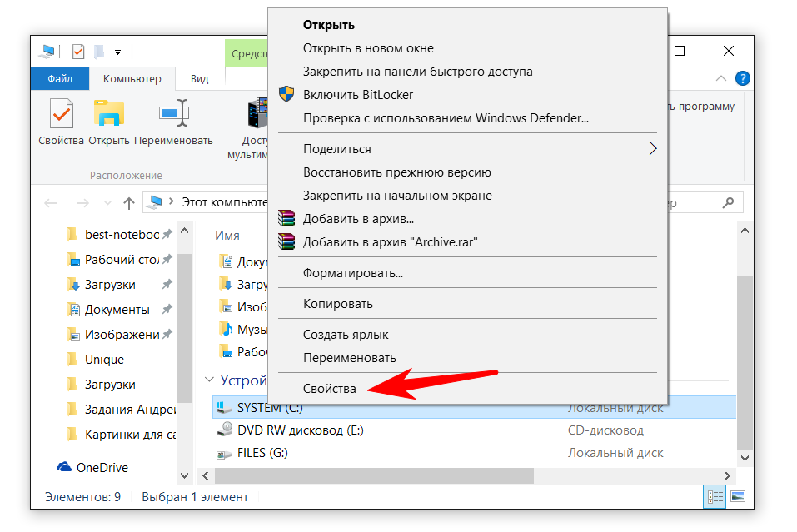The height and width of the screenshot is (532, 797).
Task: Collapse the Устройства group chevron
Action: click(208, 380)
